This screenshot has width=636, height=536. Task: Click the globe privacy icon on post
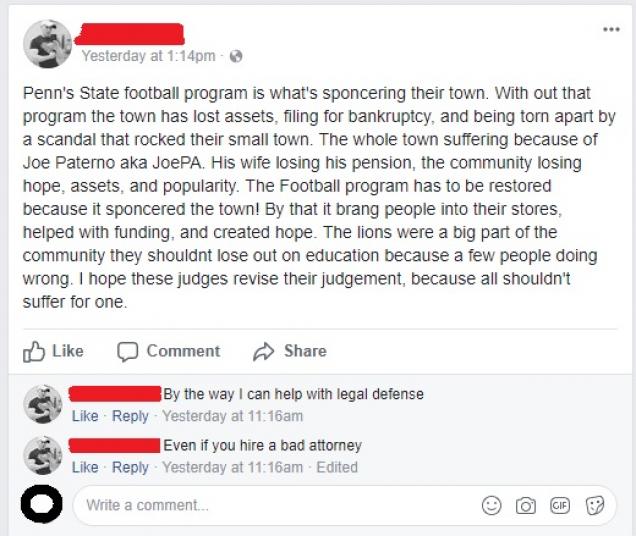click(x=236, y=56)
